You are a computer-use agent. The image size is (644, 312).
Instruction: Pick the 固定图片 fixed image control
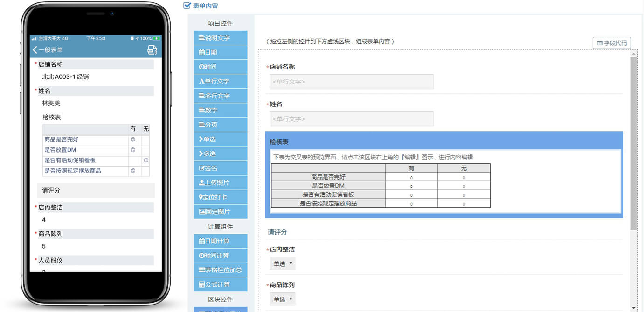click(x=221, y=211)
